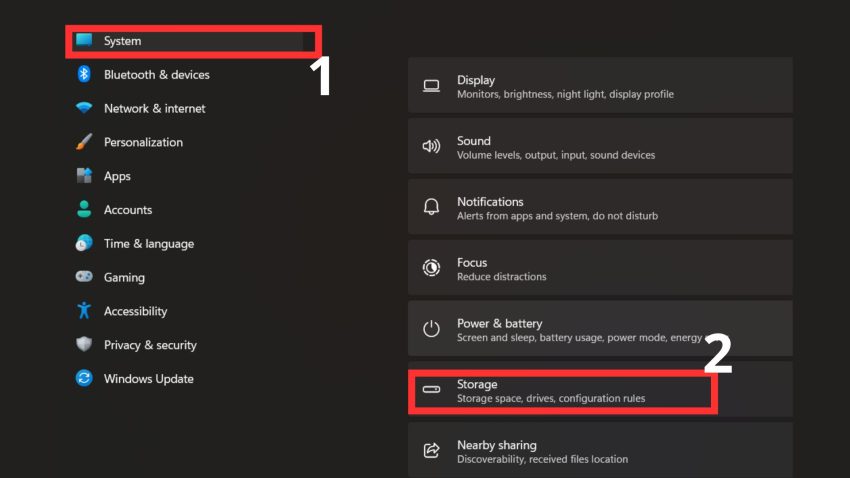Click the System monitor icon
This screenshot has width=850, height=478.
point(84,40)
